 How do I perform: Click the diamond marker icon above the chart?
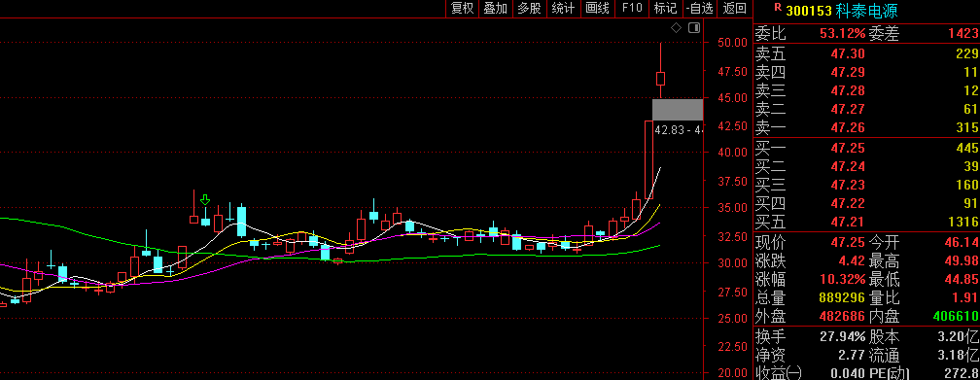676,27
